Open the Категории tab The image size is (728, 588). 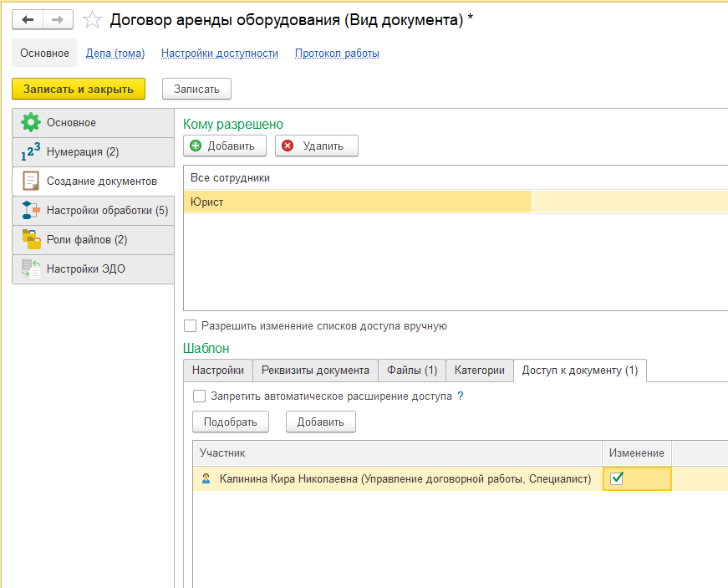pyautogui.click(x=479, y=370)
